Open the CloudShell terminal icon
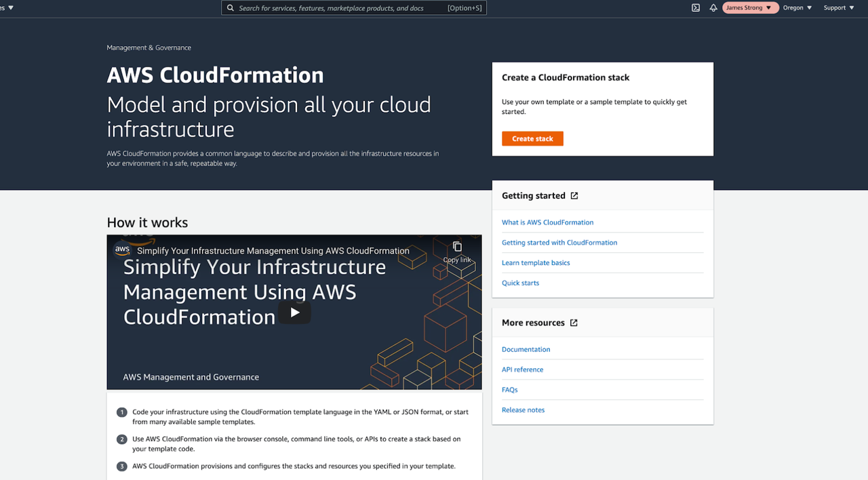The image size is (868, 480). 695,7
